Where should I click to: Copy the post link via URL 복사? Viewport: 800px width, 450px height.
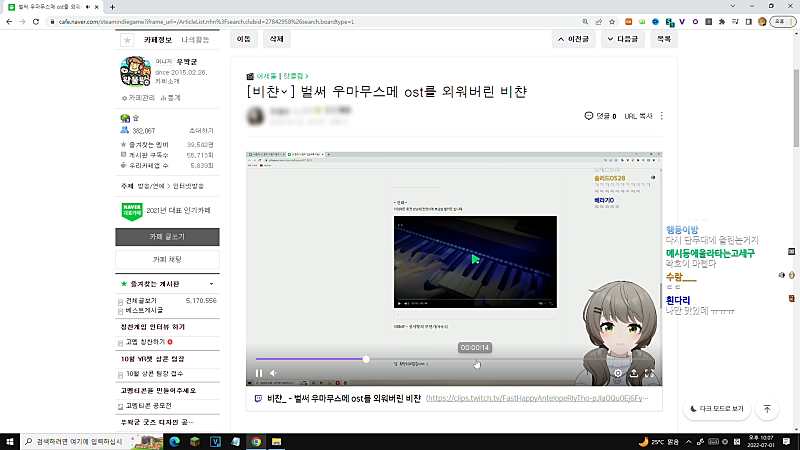click(x=638, y=116)
